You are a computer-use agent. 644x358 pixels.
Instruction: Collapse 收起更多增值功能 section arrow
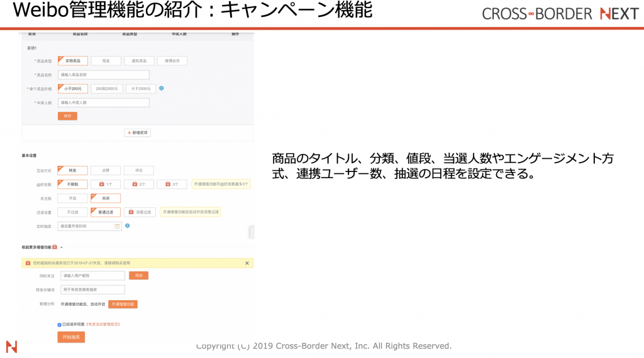pyautogui.click(x=62, y=247)
